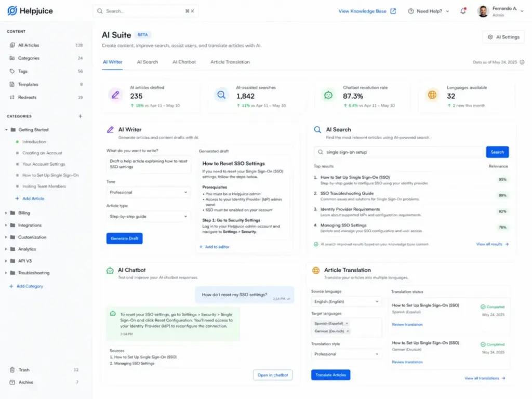
Task: Click Generate Draft button
Action: (125, 238)
